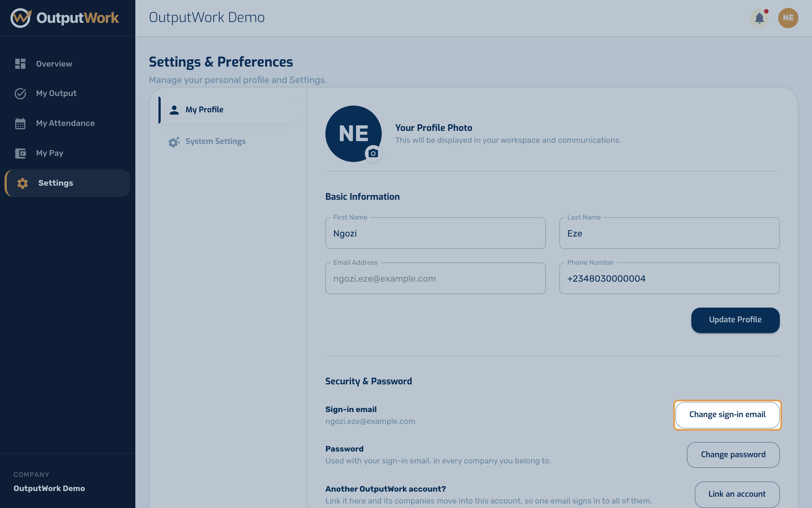
Task: Click the Change password button
Action: point(733,455)
